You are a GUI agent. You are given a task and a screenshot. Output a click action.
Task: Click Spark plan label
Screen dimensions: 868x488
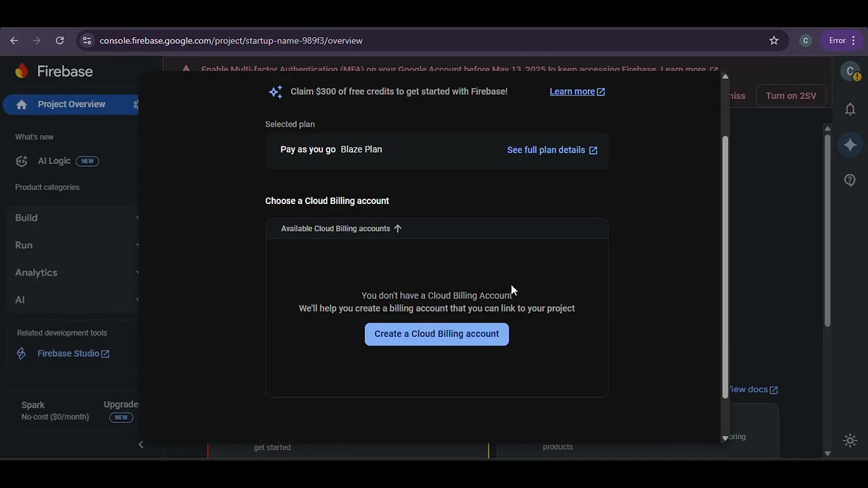[x=33, y=405]
